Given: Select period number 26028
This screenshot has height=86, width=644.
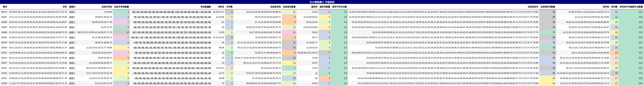Looking at the screenshot, I should point(4,48).
